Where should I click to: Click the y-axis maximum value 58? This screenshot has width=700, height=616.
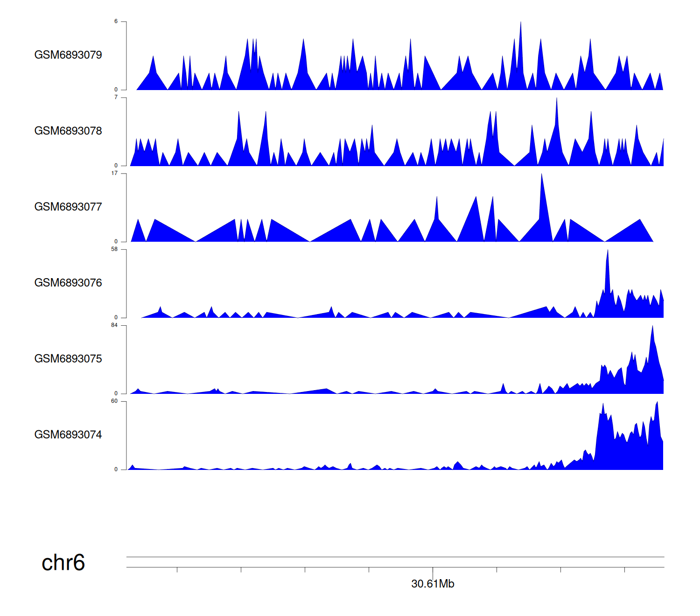[x=114, y=249]
